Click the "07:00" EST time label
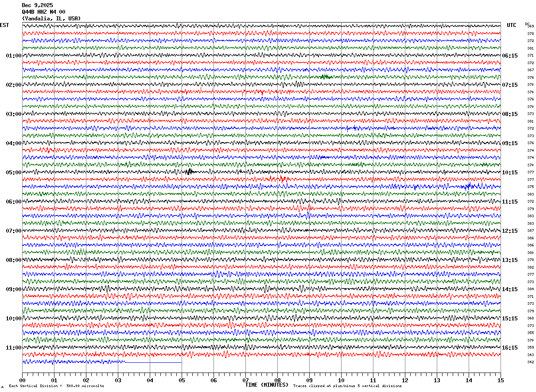 click(13, 231)
